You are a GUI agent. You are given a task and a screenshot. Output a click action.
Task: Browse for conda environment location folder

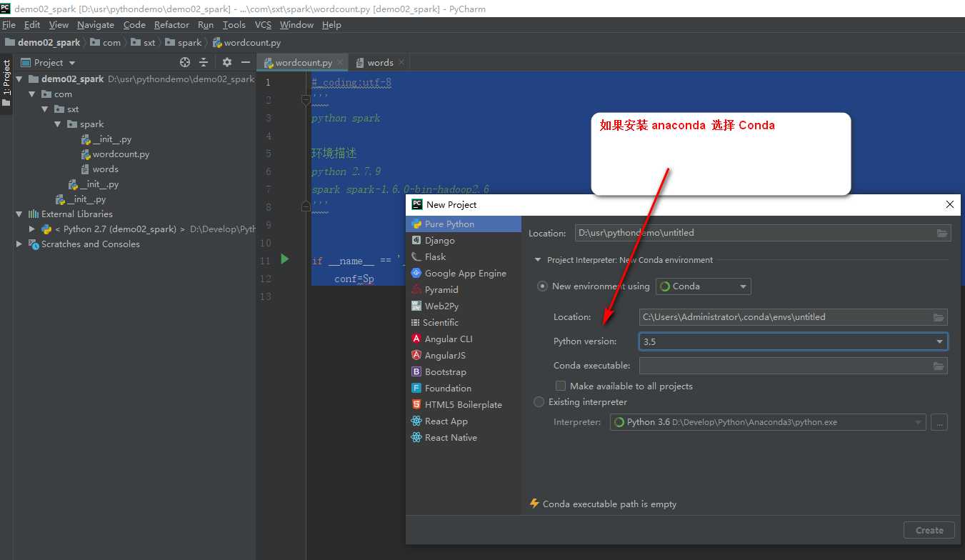(939, 317)
